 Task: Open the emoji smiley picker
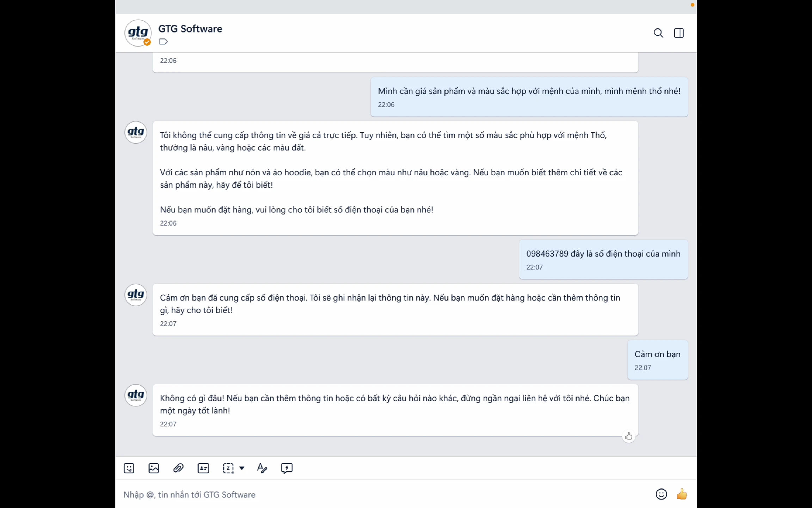(x=661, y=494)
